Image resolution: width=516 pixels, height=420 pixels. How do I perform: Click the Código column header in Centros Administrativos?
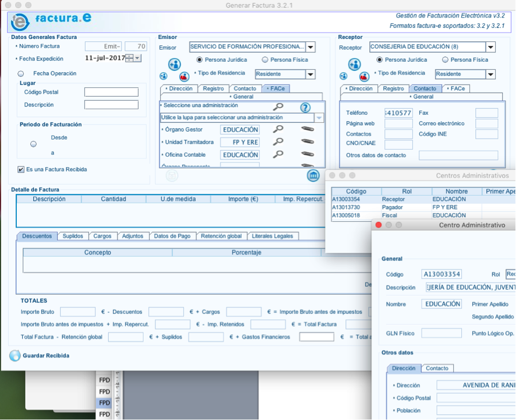(356, 191)
